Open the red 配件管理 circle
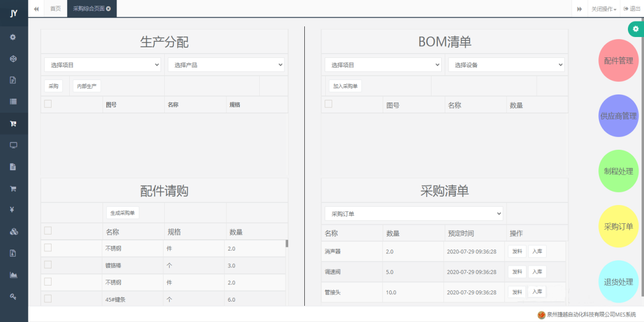This screenshot has width=644, height=322. coord(619,61)
